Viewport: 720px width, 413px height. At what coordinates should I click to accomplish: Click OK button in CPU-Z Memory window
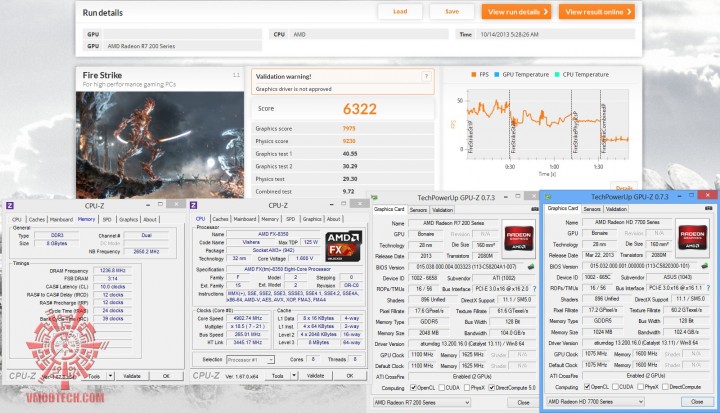pos(166,376)
